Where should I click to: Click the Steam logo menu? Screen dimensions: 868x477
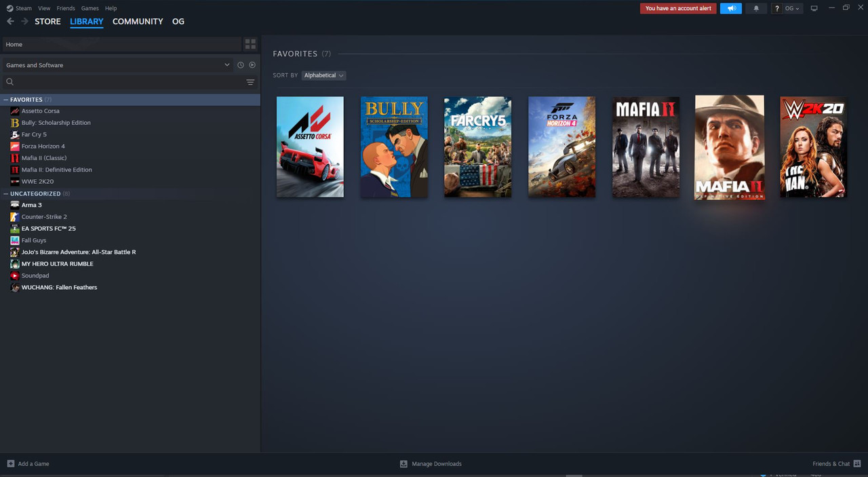[x=19, y=8]
